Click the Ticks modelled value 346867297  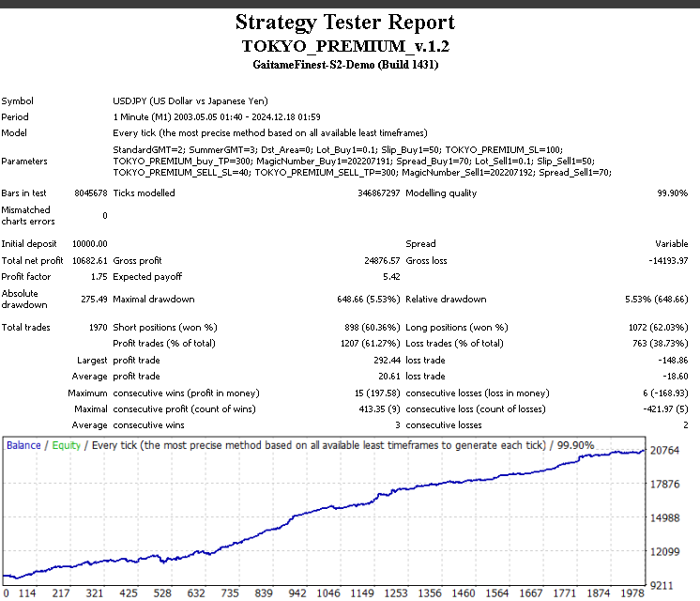point(373,193)
